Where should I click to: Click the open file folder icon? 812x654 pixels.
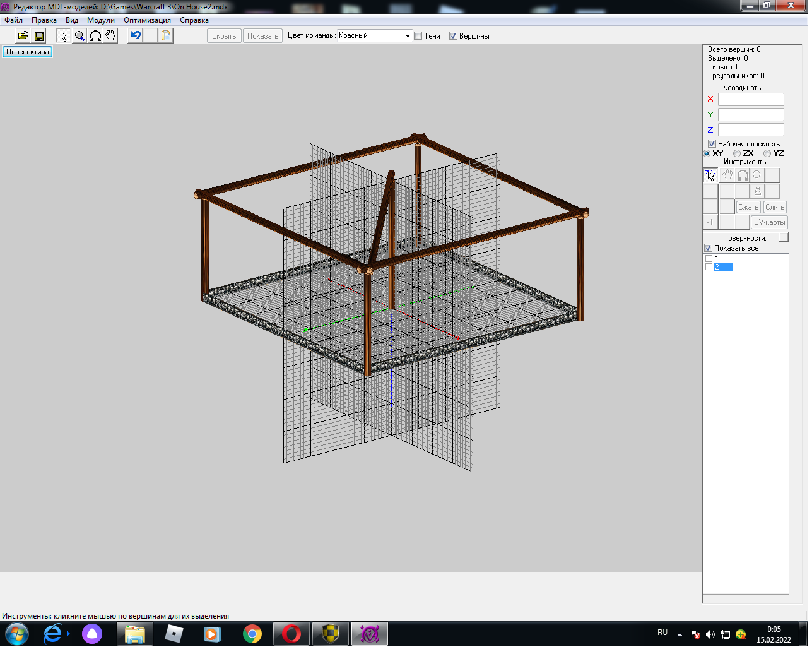[x=23, y=36]
